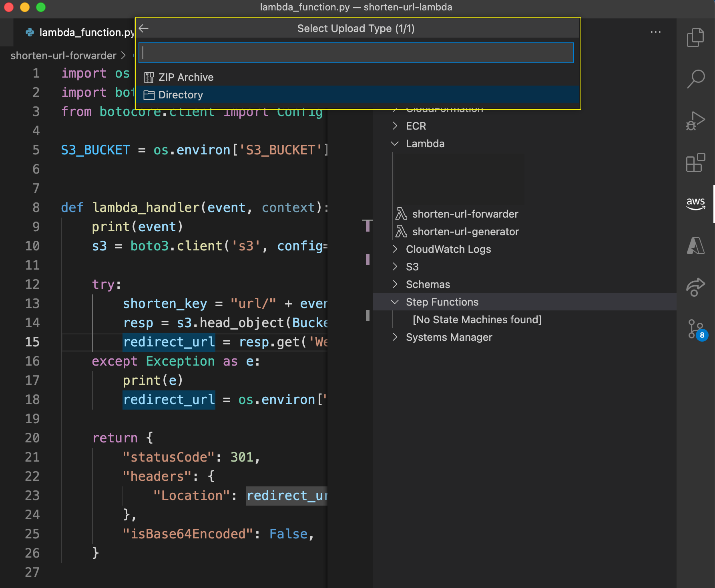Focus the upload type filter input

pyautogui.click(x=356, y=53)
